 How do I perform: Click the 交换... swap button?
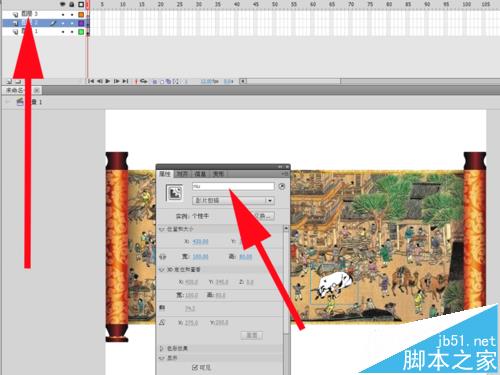(x=264, y=216)
